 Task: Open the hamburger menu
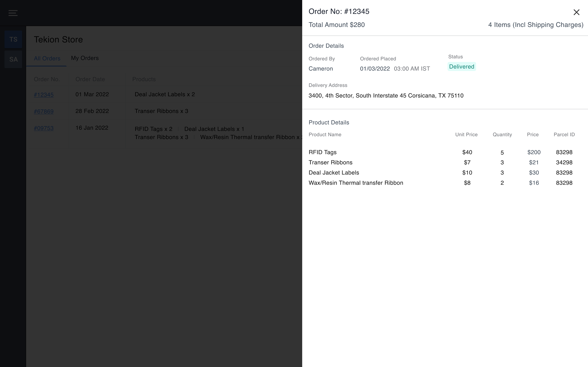click(13, 13)
